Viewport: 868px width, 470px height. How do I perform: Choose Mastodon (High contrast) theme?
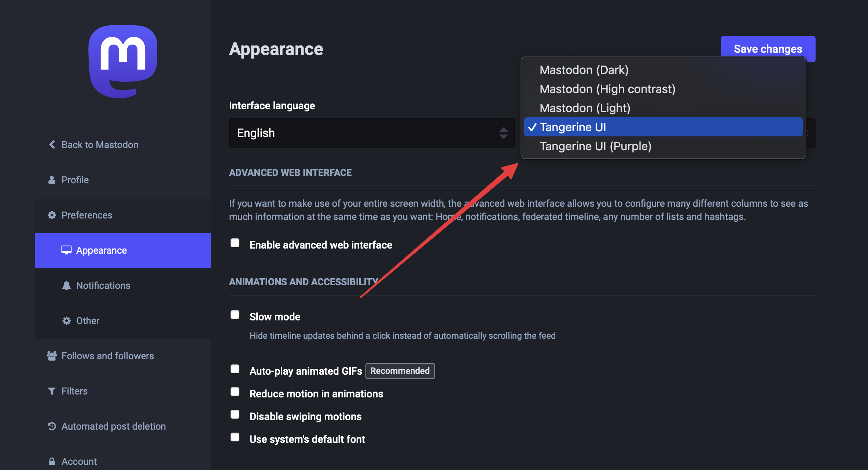pos(607,89)
